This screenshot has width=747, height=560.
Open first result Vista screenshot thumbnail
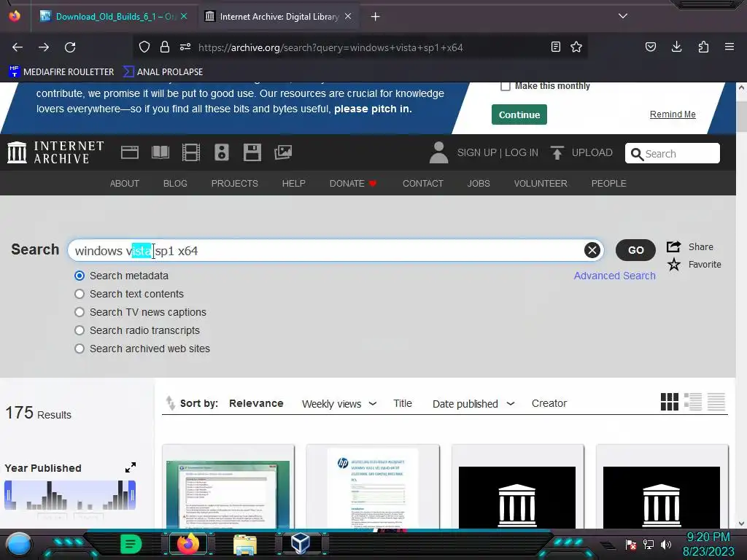228,493
